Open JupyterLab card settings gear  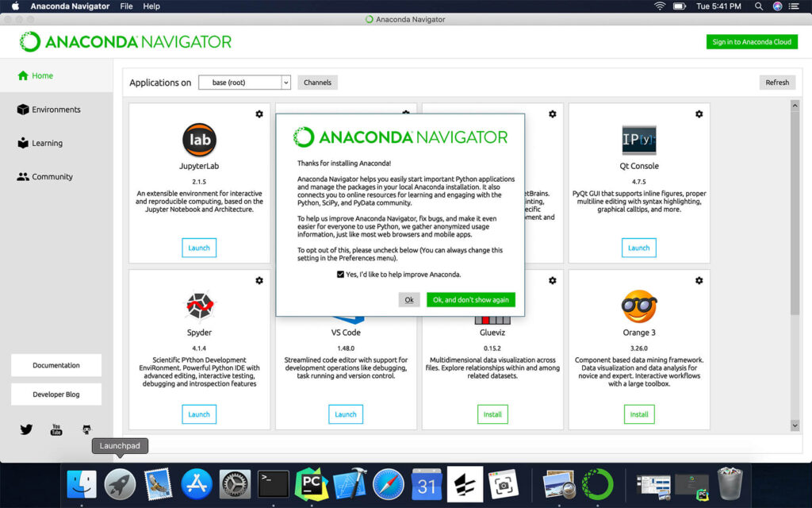pyautogui.click(x=259, y=114)
